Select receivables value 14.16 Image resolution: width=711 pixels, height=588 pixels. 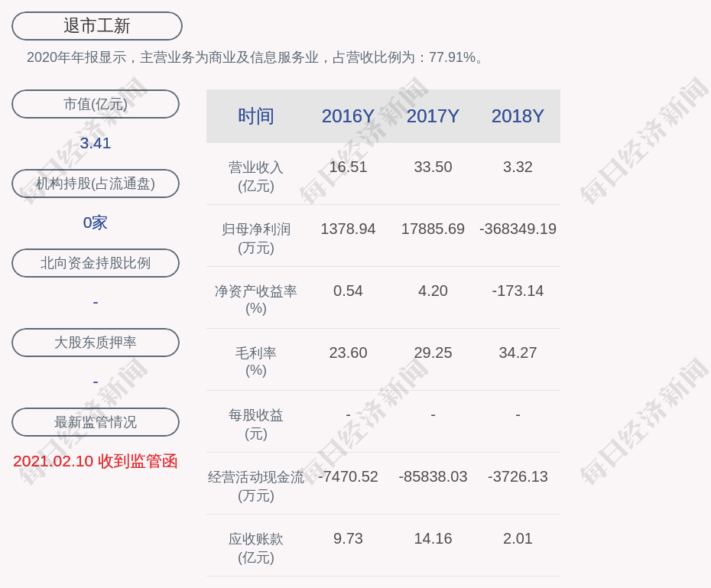point(433,538)
